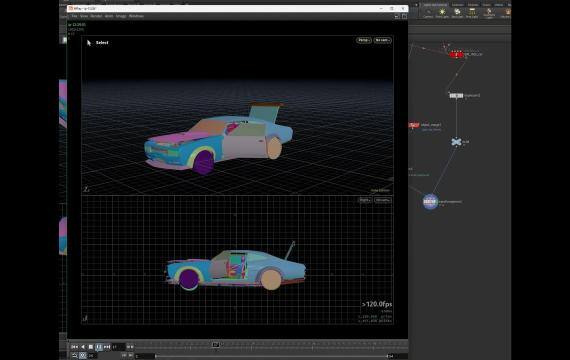The width and height of the screenshot is (570, 360).
Task: Open the Right view dropdown in bottom viewport
Action: pos(365,200)
